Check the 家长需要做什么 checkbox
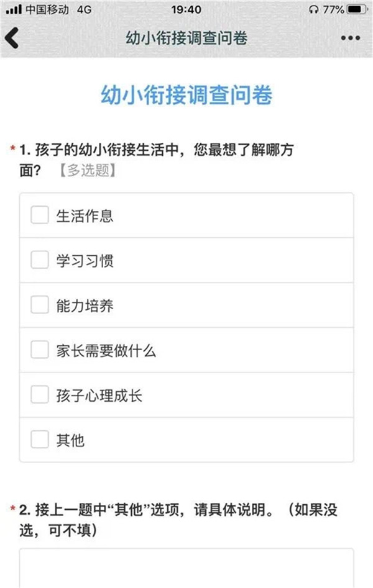Viewport: 373px width, 588px height. pyautogui.click(x=39, y=350)
